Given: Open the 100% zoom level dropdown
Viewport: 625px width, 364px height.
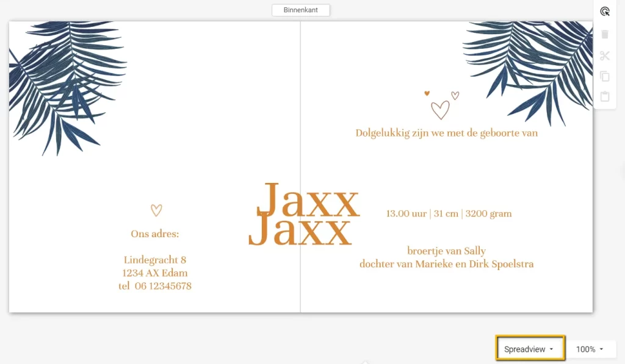Looking at the screenshot, I should tap(590, 349).
